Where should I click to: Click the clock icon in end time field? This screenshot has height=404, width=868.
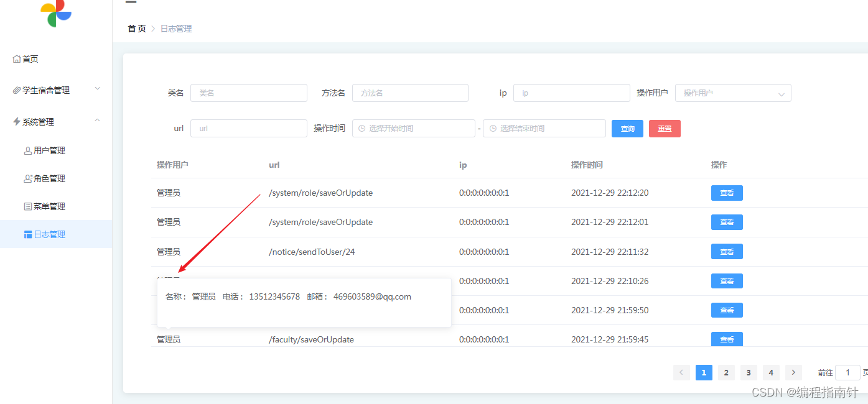tap(493, 129)
